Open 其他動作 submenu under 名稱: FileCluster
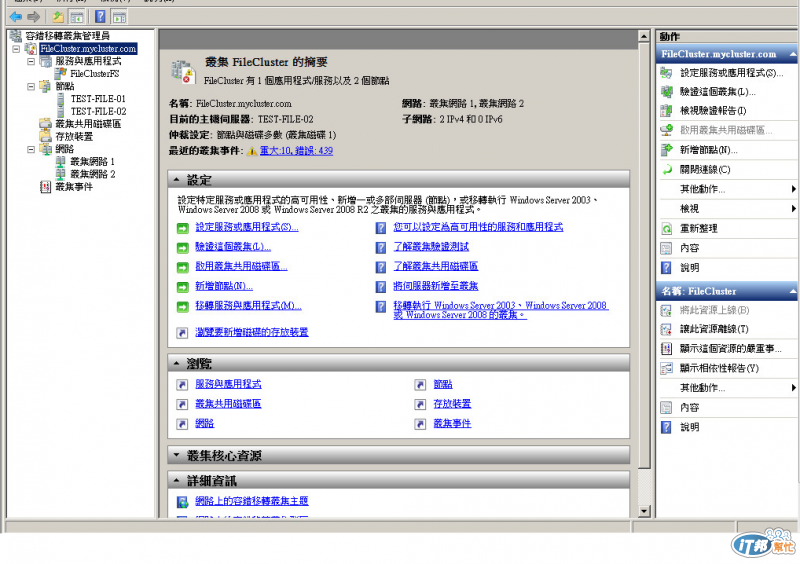The image size is (800, 564). 727,388
